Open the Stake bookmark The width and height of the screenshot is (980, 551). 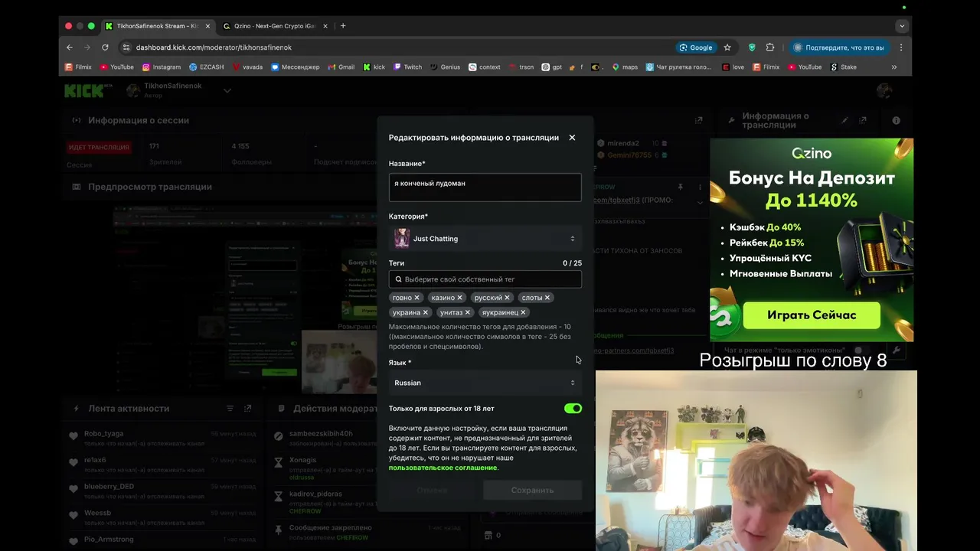[x=844, y=67]
